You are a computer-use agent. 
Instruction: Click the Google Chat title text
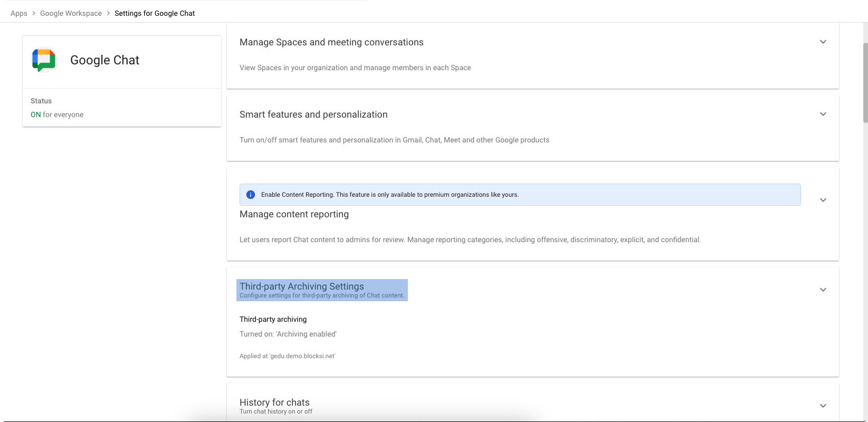[104, 60]
